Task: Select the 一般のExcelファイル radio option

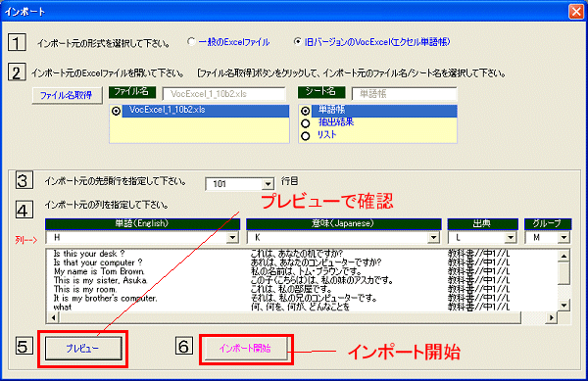Action: pyautogui.click(x=191, y=42)
